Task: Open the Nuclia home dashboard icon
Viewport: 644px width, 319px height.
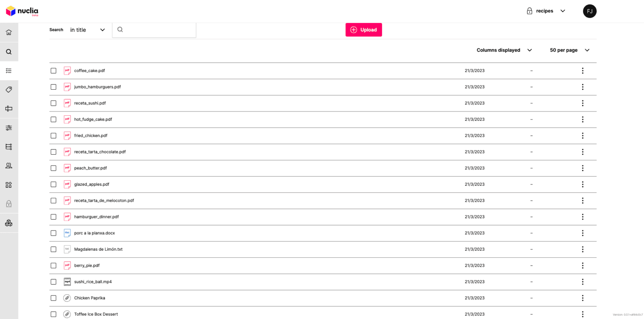Action: (9, 32)
